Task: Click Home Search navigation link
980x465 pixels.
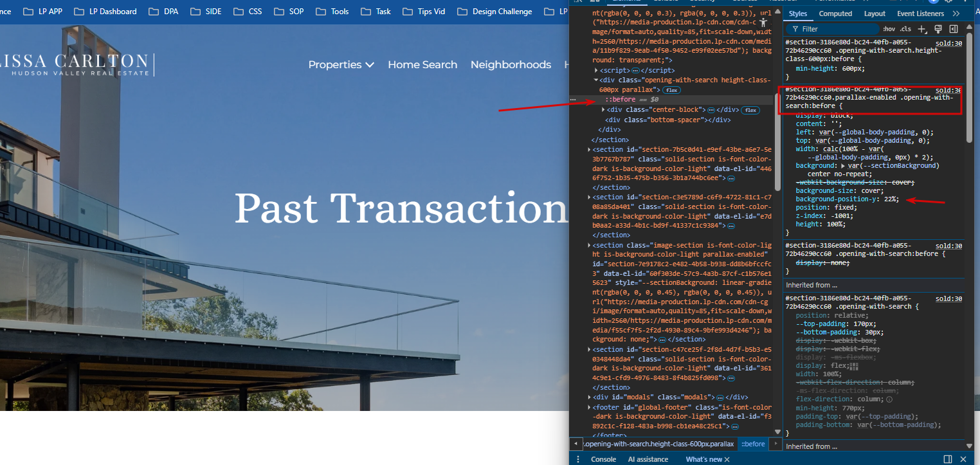Action: (x=422, y=64)
